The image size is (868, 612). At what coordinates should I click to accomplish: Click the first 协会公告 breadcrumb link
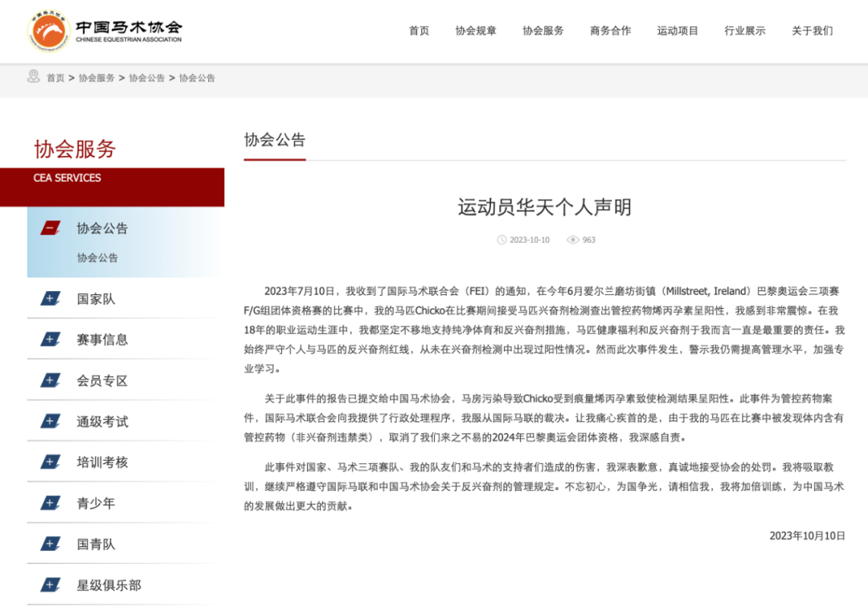tap(147, 78)
